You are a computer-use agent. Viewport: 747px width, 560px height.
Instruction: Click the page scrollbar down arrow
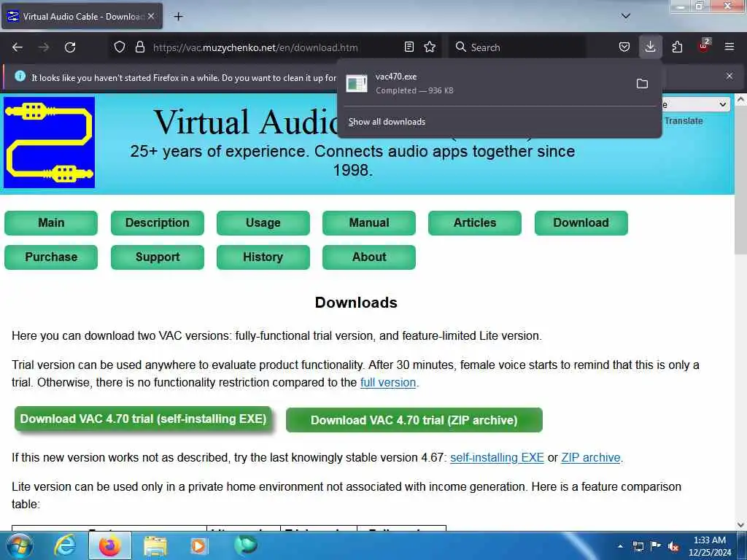[741, 525]
